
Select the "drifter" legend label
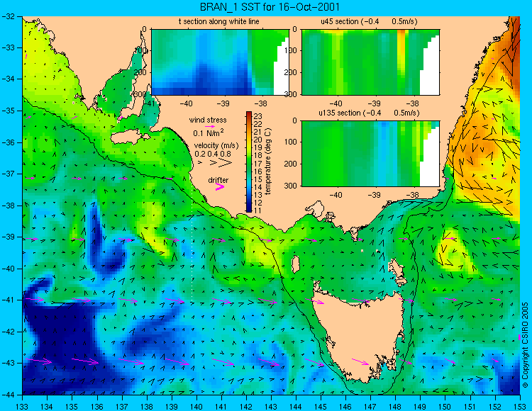coord(218,180)
